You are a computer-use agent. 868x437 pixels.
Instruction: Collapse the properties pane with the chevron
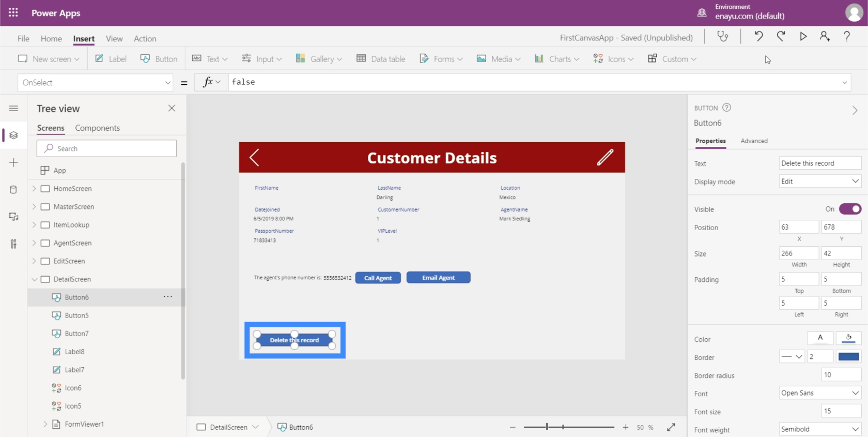[855, 110]
